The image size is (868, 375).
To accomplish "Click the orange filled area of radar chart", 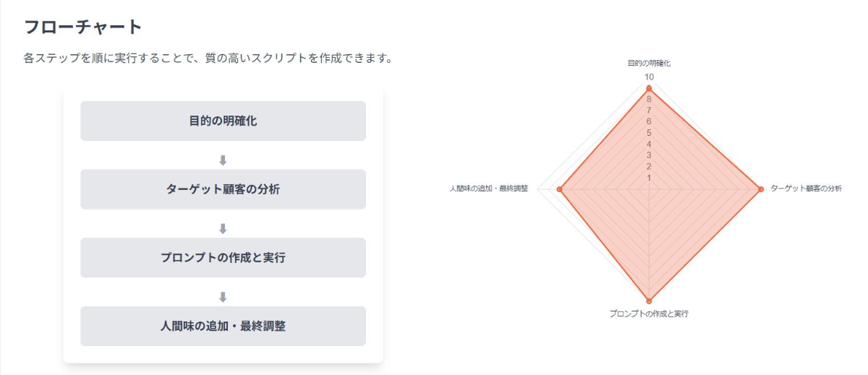I will pyautogui.click(x=680, y=217).
